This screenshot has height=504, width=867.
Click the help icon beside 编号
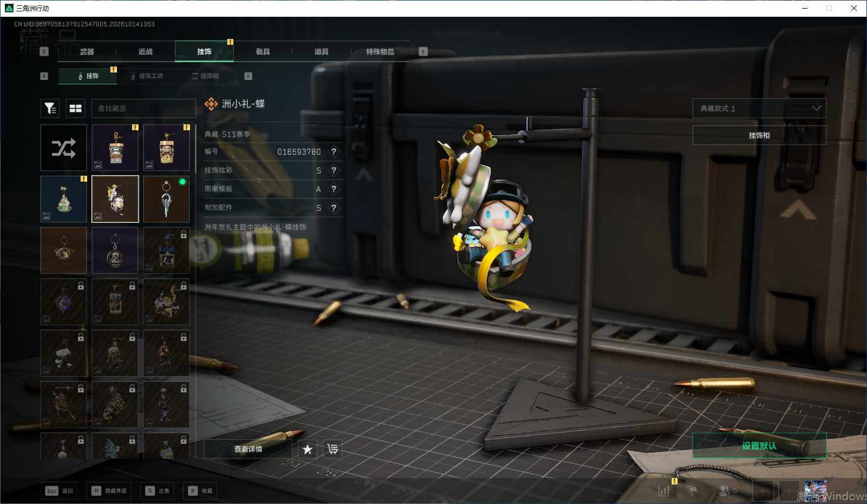coord(334,152)
